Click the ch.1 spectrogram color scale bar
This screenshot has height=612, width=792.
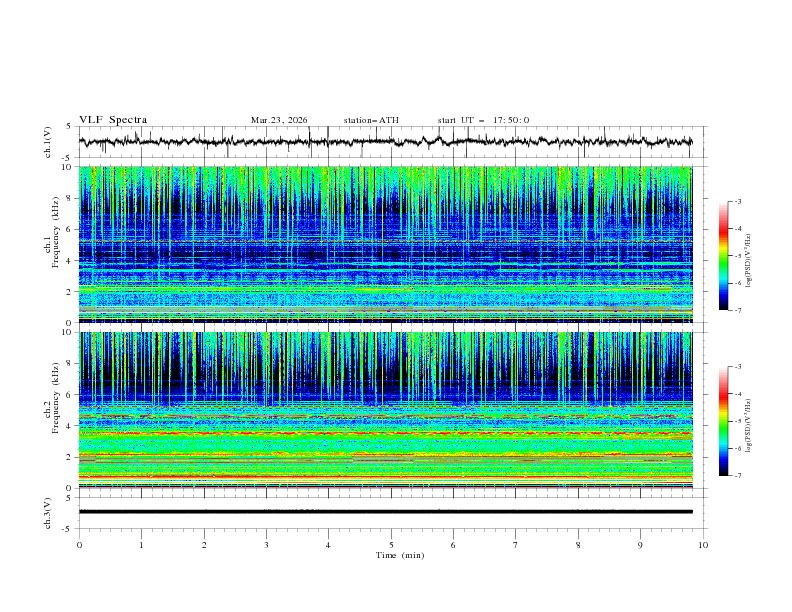tap(723, 256)
